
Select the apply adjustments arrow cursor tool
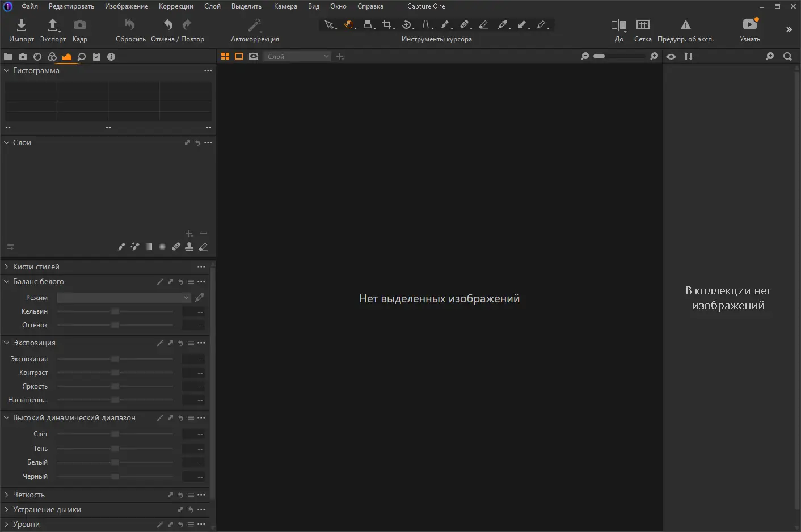pyautogui.click(x=522, y=25)
